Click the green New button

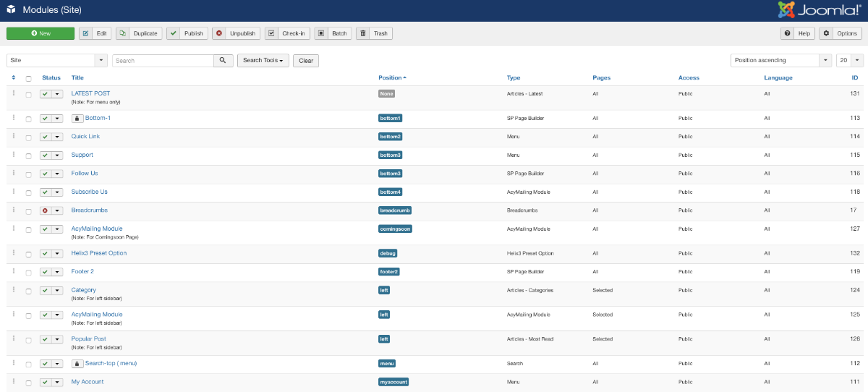[41, 33]
